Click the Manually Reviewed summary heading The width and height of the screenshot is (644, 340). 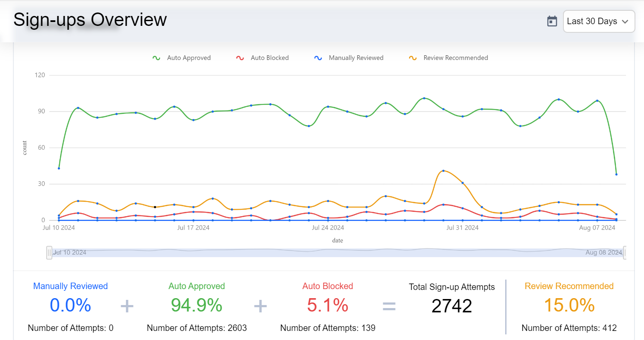[71, 286]
